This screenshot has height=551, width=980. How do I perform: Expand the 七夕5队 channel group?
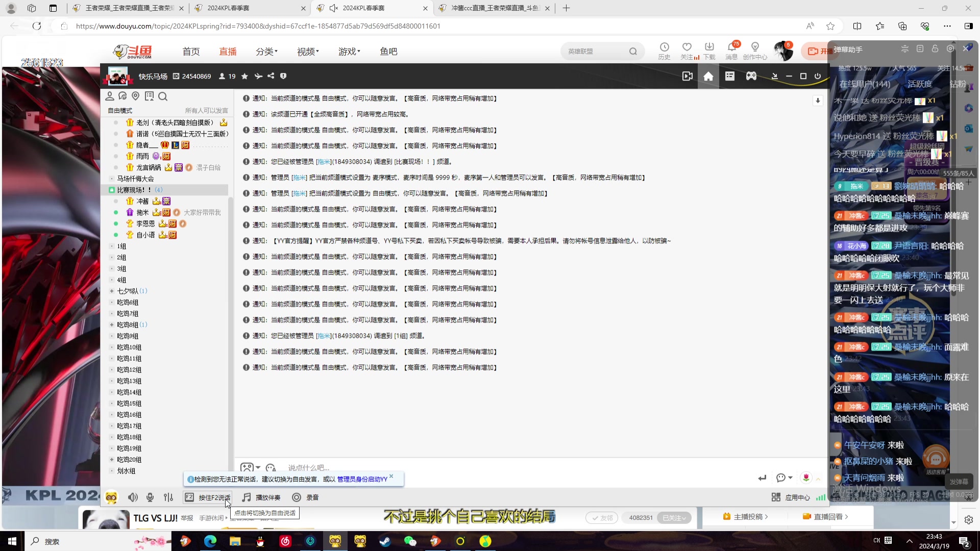112,291
